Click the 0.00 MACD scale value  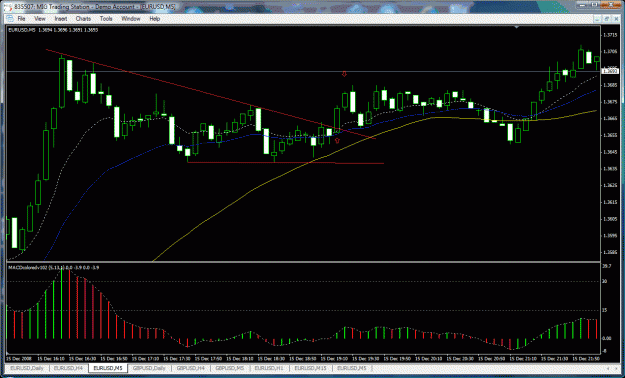(607, 339)
